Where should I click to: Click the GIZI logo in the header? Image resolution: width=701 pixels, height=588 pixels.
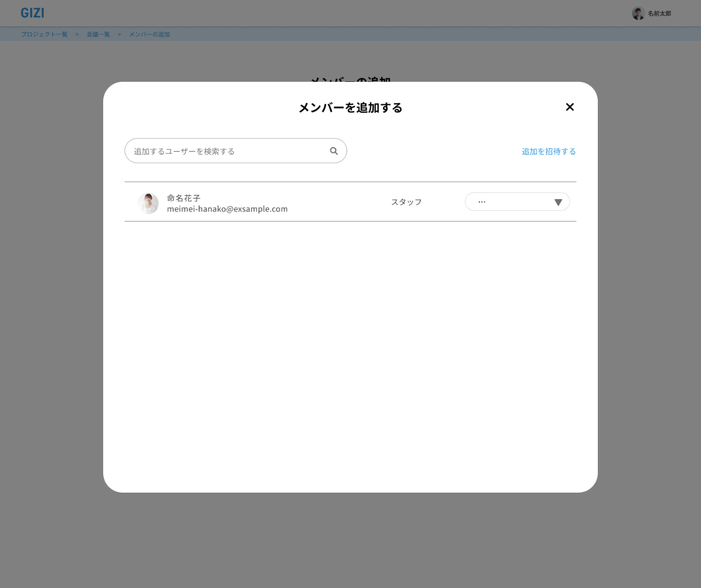point(33,13)
